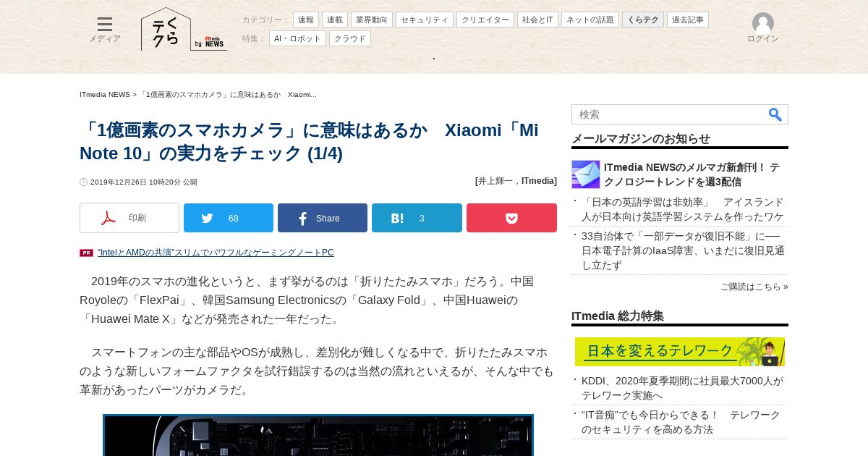The image size is (868, 456).
Task: Click the Hatena bookmark B! button
Action: coord(417,218)
